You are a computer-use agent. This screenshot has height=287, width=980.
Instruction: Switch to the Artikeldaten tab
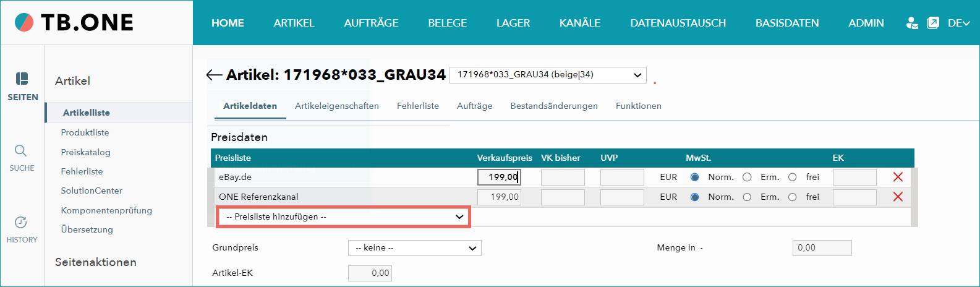point(250,106)
